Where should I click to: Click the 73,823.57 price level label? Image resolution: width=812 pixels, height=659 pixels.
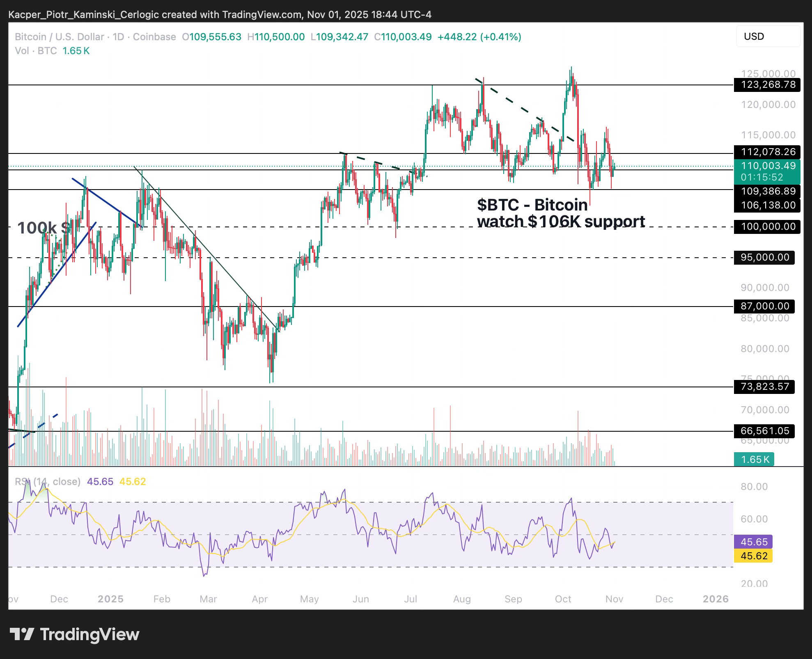[x=764, y=387]
